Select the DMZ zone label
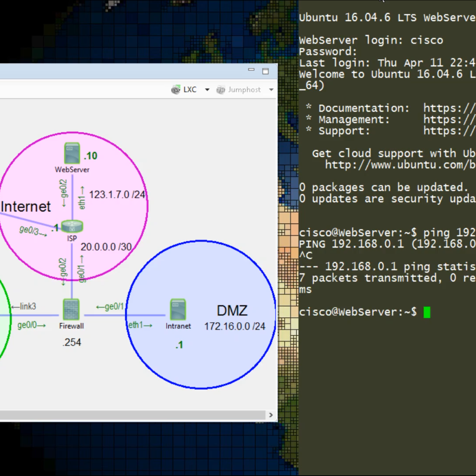The height and width of the screenshot is (476, 476). pos(232,311)
